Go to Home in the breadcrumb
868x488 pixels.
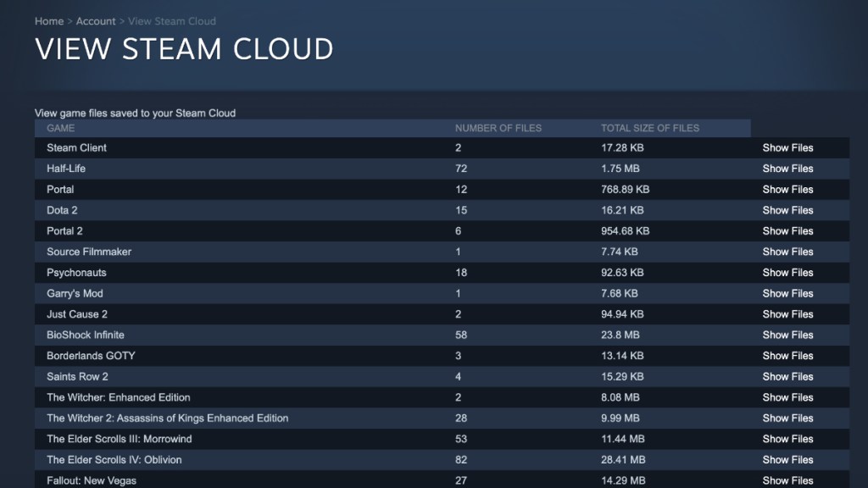coord(48,21)
